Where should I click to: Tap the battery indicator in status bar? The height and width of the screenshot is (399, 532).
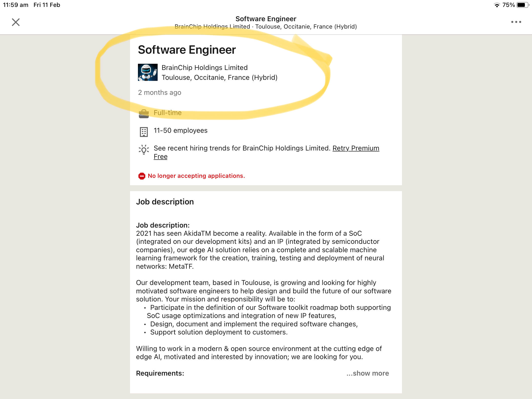[522, 5]
